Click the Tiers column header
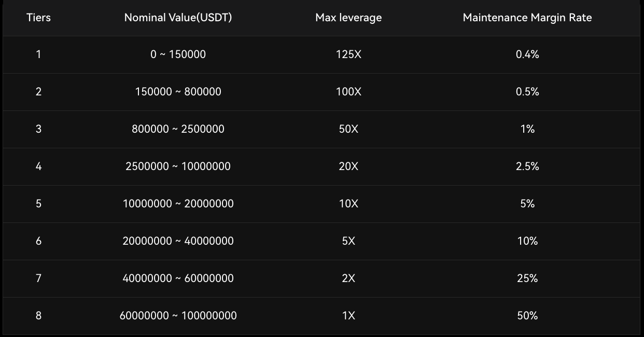 click(x=38, y=18)
